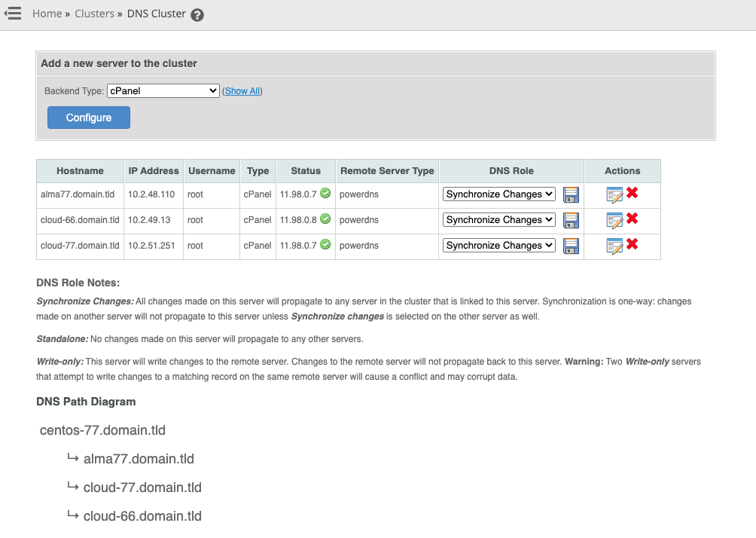Select IP address 10.2.51.251
Viewport: 756px width, 538px height.
(x=151, y=246)
